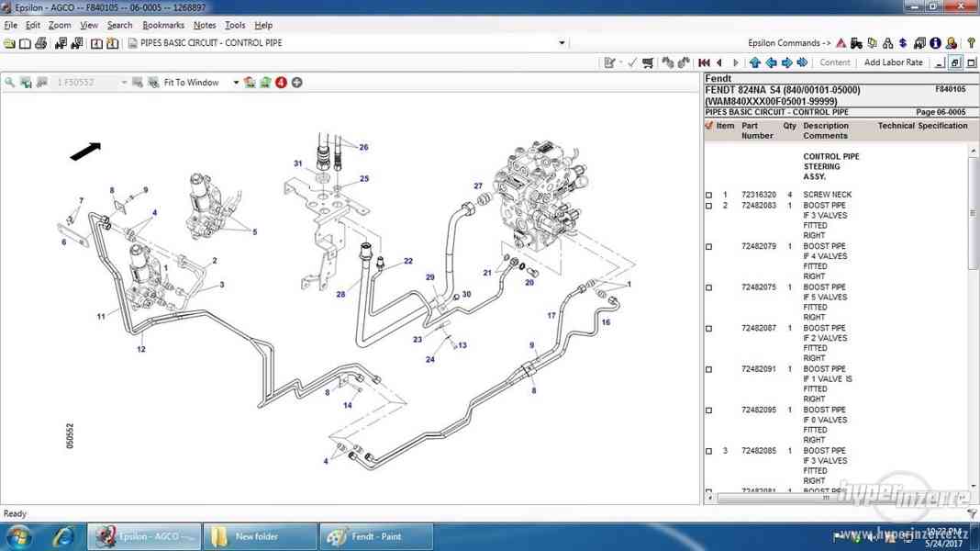Open the F50552 image selector dropdown
The height and width of the screenshot is (551, 980).
tap(124, 83)
